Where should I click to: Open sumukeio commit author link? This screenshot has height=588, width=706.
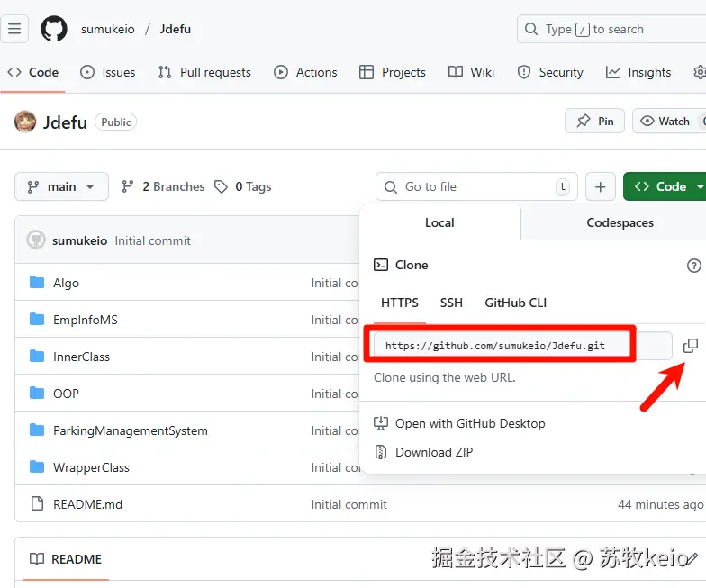[79, 240]
